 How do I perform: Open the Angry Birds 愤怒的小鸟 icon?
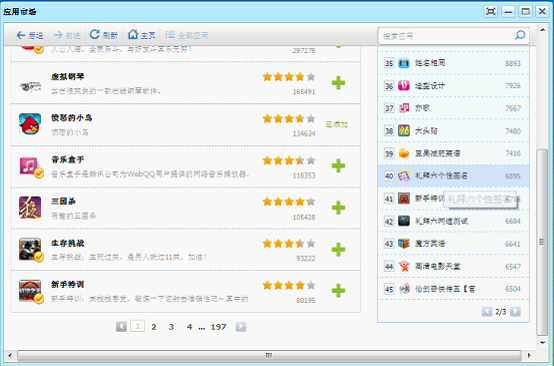(30, 124)
